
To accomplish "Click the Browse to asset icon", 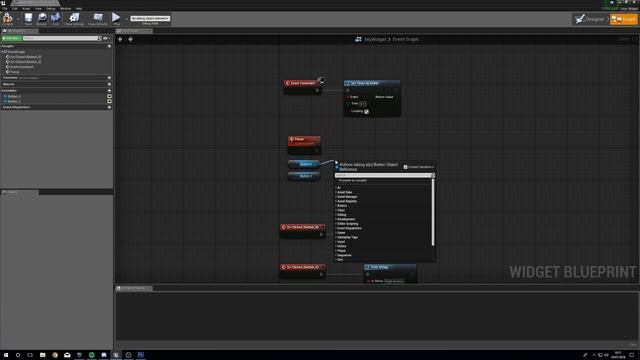I will pos(42,18).
